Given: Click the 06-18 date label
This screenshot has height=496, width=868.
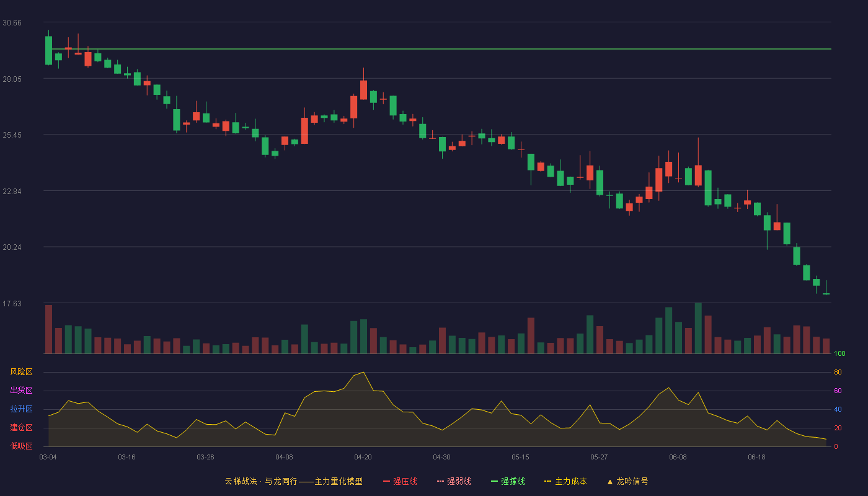Looking at the screenshot, I should coord(756,457).
